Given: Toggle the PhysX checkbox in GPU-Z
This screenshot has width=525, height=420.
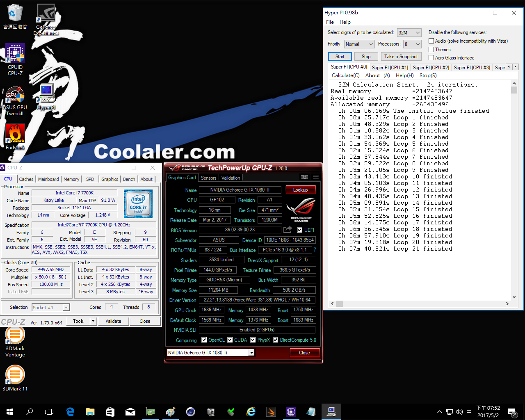Looking at the screenshot, I should 253,340.
